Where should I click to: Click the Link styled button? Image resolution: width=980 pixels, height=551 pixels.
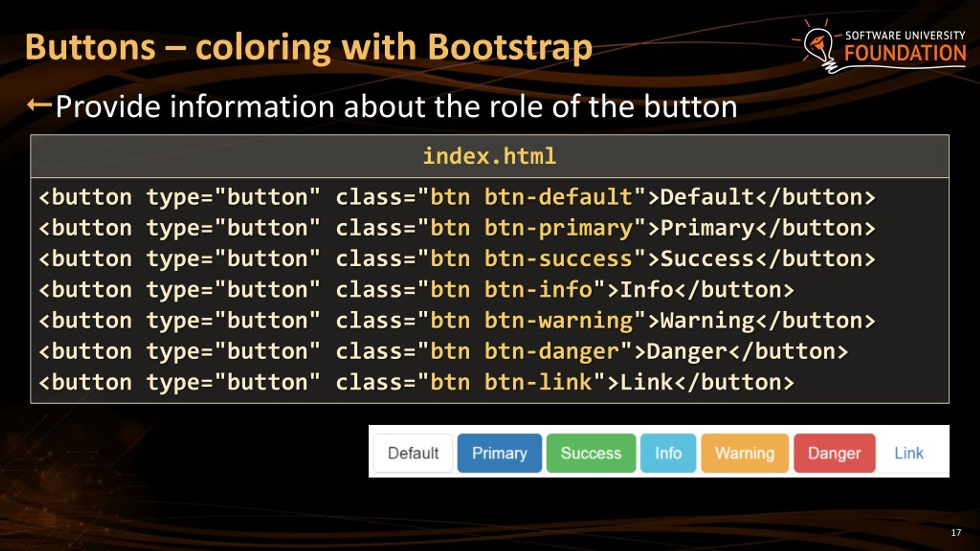click(909, 453)
